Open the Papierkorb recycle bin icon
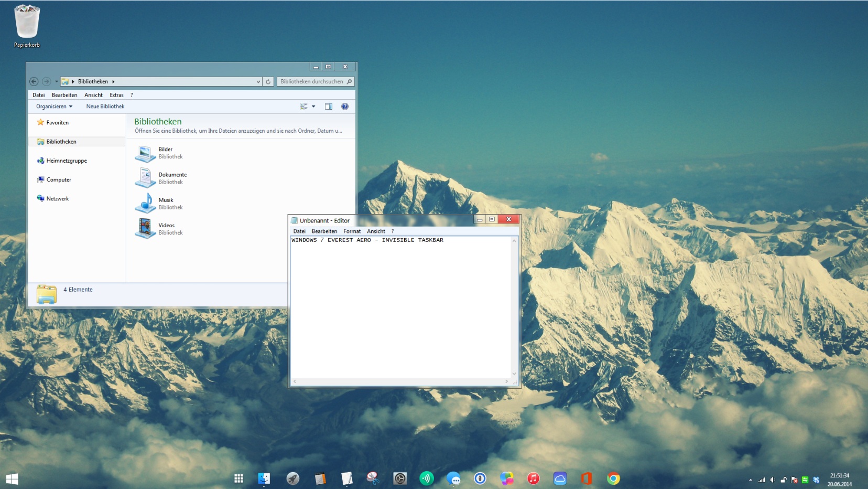The width and height of the screenshot is (868, 489). [27, 26]
